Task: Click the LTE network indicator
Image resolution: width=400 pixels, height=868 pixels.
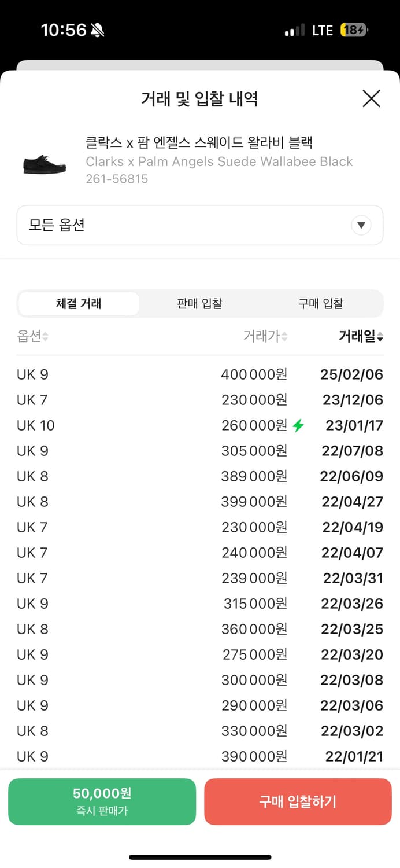Action: (321, 30)
